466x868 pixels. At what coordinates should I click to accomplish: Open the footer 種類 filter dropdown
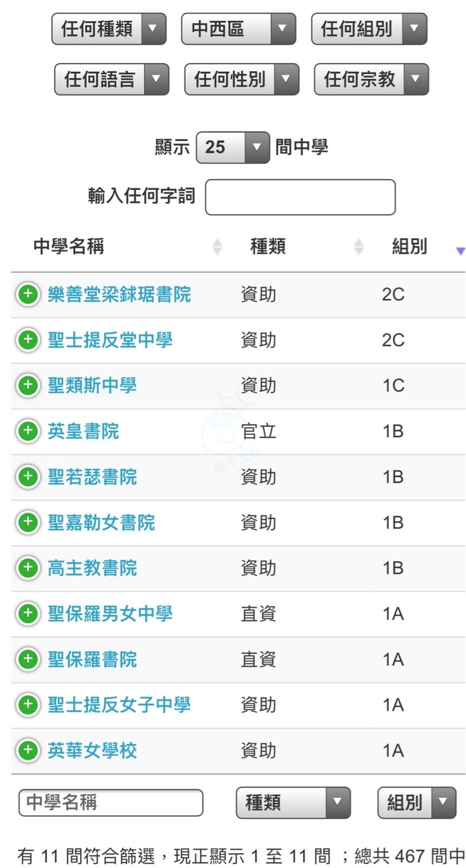click(293, 802)
